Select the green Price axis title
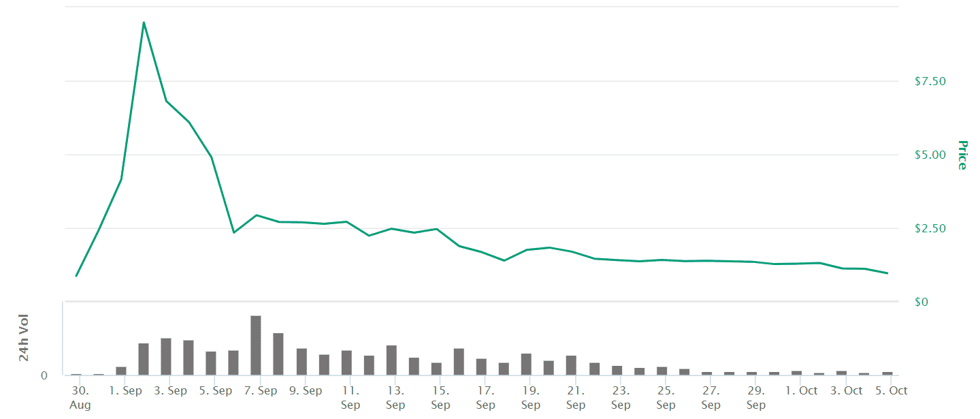Viewport: 980px width, 419px height. [962, 155]
